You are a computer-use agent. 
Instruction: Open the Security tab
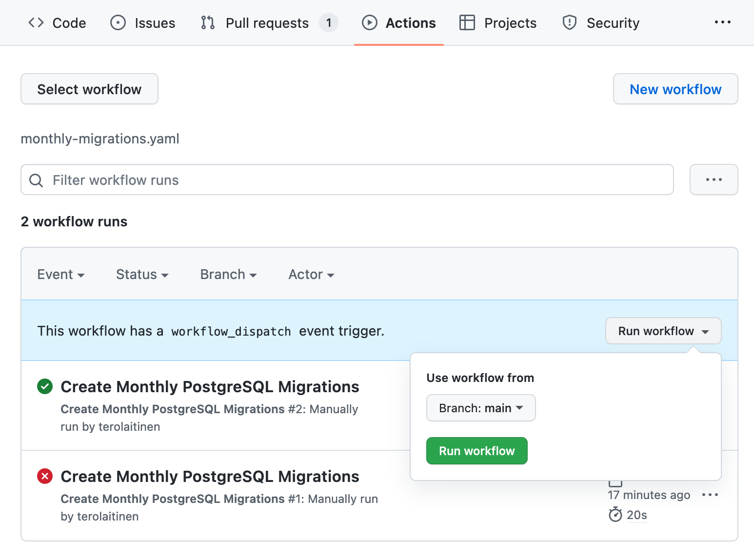(601, 23)
